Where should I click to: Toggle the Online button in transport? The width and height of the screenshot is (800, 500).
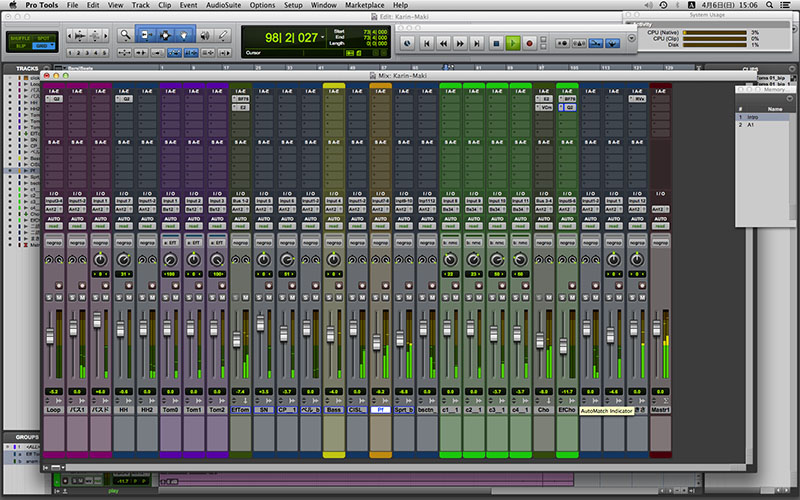point(407,44)
